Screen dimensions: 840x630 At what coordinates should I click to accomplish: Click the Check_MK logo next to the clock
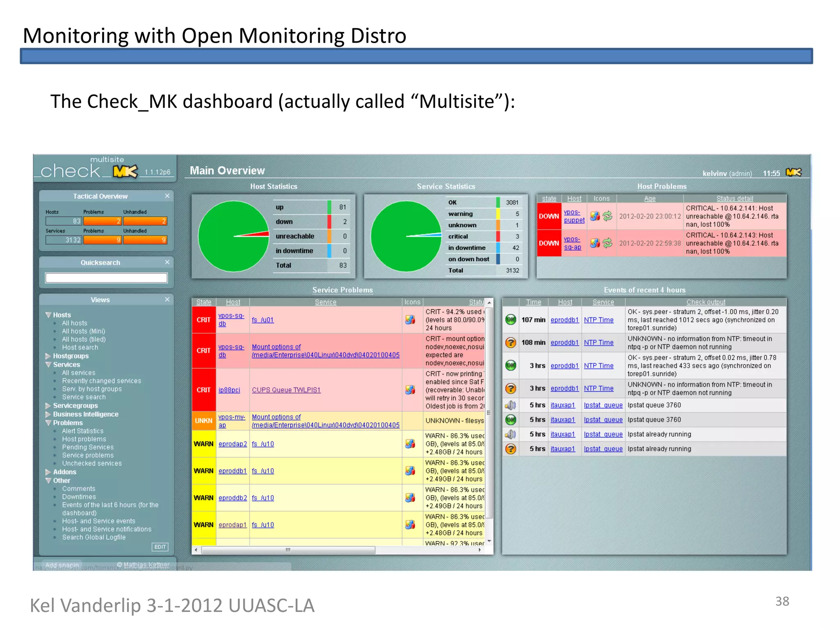[793, 173]
